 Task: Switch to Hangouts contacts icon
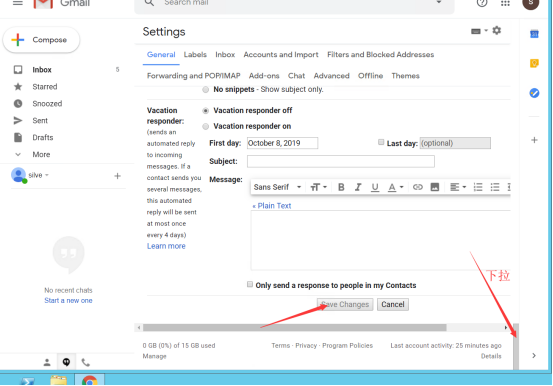tap(47, 362)
